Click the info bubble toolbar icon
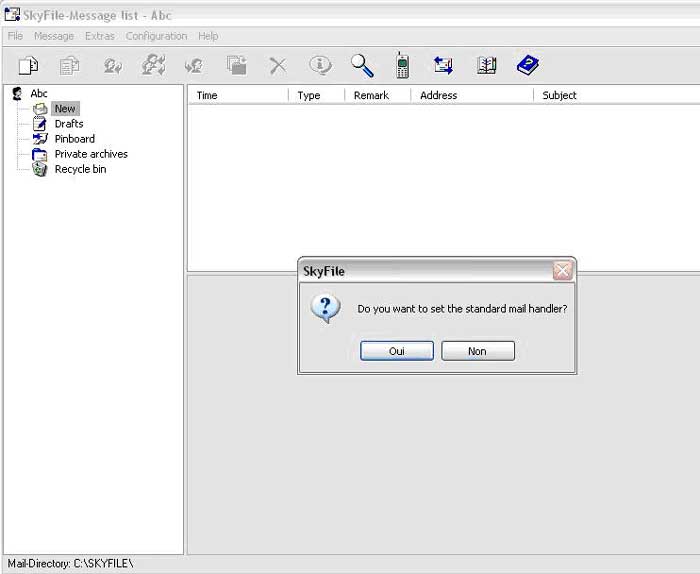This screenshot has width=700, height=574. [x=320, y=66]
